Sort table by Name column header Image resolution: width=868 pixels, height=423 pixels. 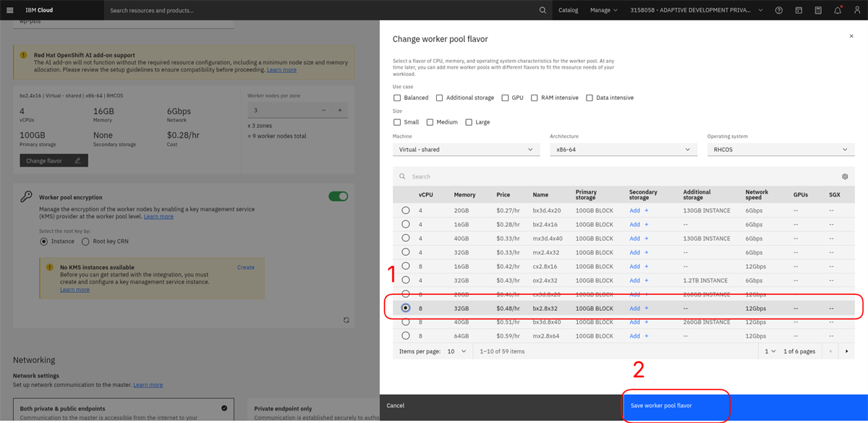(x=541, y=195)
